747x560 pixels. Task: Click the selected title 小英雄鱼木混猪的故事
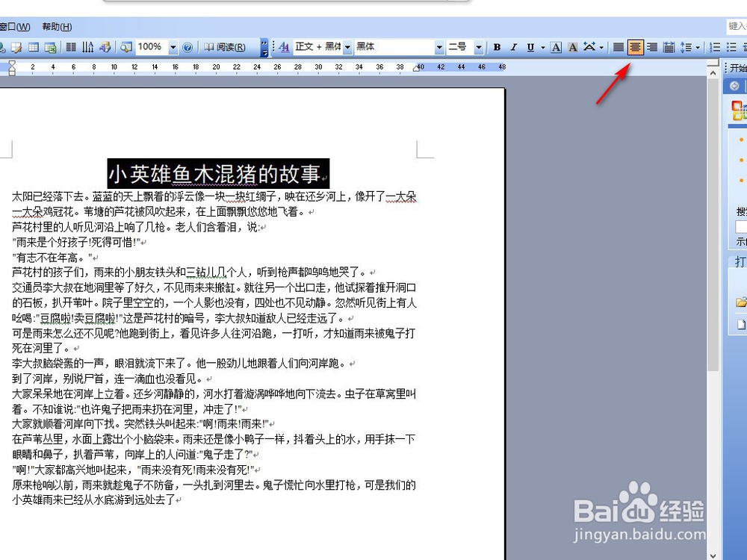[x=218, y=174]
